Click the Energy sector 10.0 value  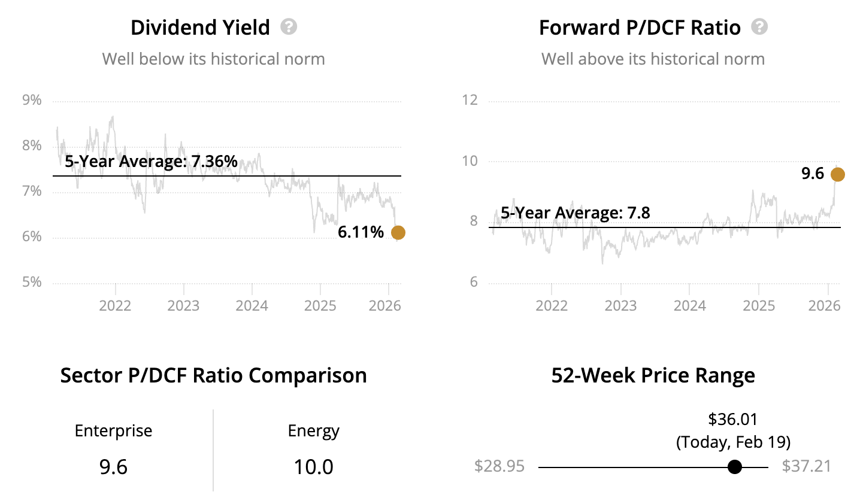(x=313, y=467)
